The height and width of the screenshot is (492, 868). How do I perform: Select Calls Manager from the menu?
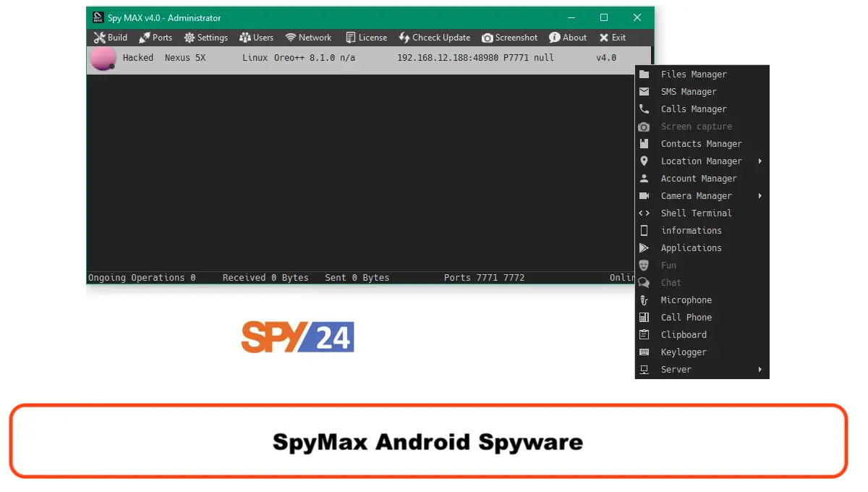coord(702,109)
